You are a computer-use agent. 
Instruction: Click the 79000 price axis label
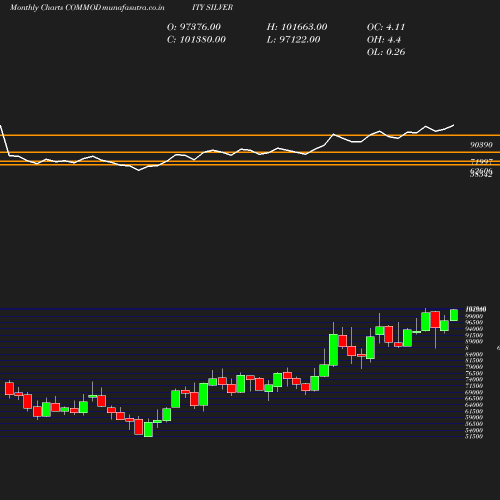click(474, 367)
